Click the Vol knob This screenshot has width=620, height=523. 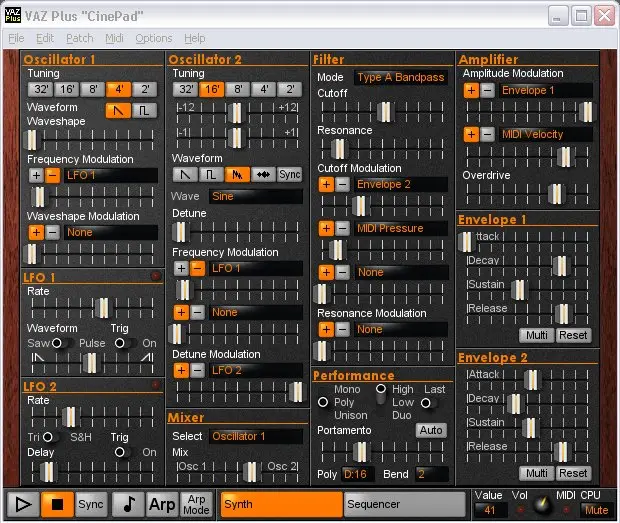(x=542, y=505)
